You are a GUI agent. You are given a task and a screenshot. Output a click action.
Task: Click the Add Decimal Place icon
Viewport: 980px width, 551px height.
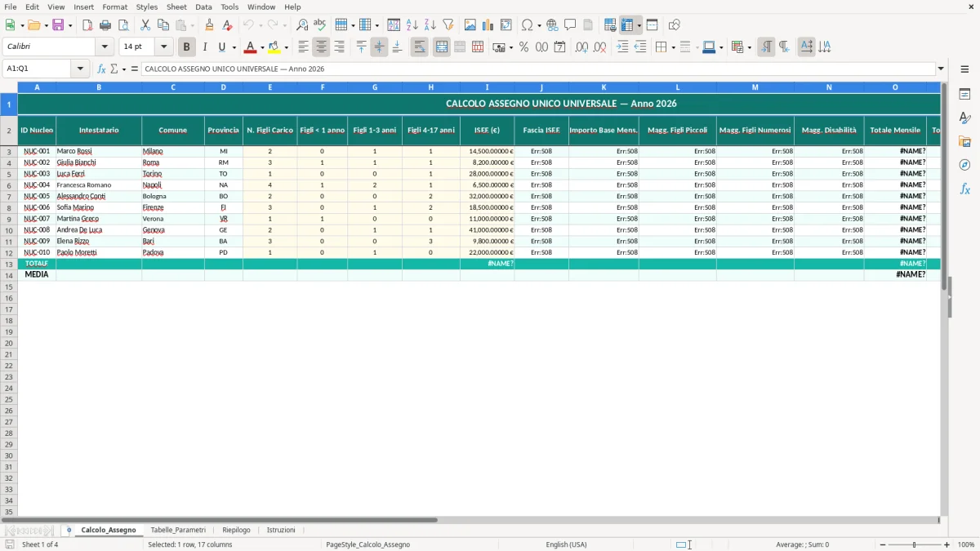click(581, 47)
